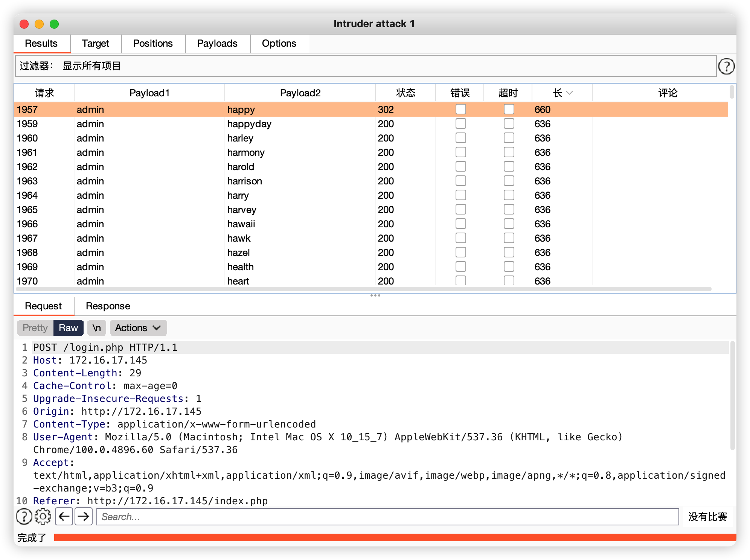Open the Actions dropdown menu
Viewport: 750px width, 560px height.
coord(138,328)
